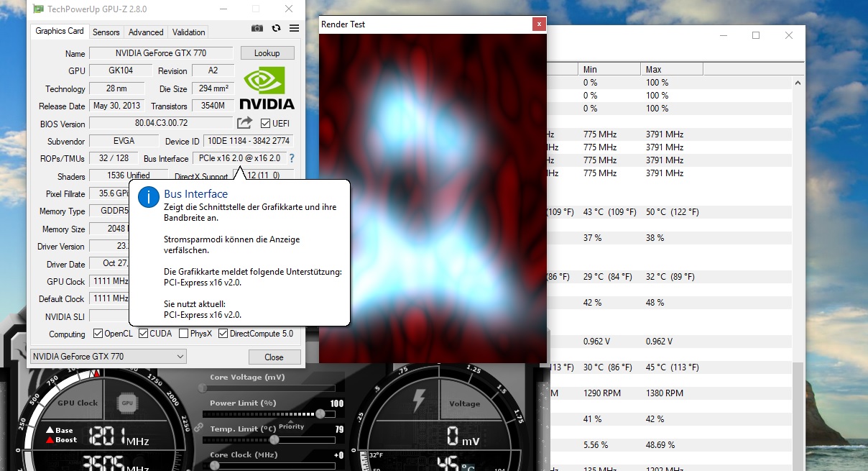
Task: Toggle the PhysX checkbox
Action: point(183,334)
